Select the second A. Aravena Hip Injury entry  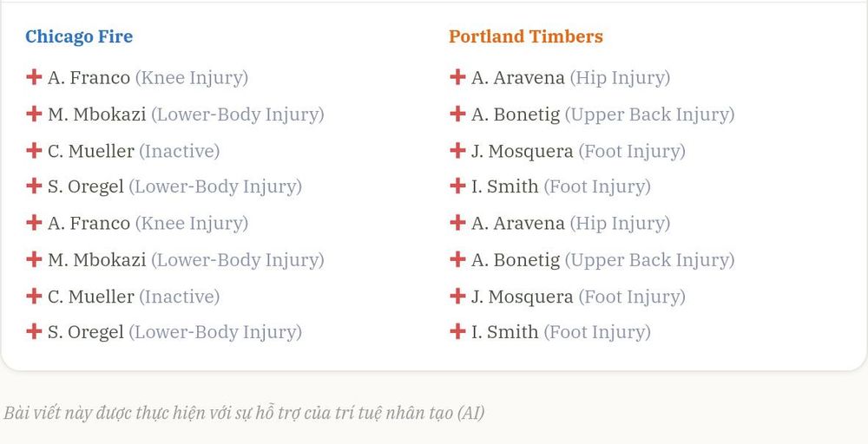pos(560,224)
